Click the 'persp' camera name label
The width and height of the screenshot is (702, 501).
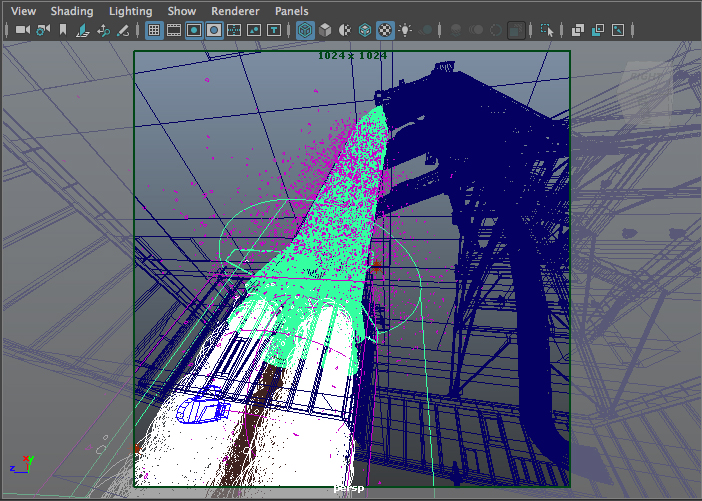pyautogui.click(x=349, y=488)
